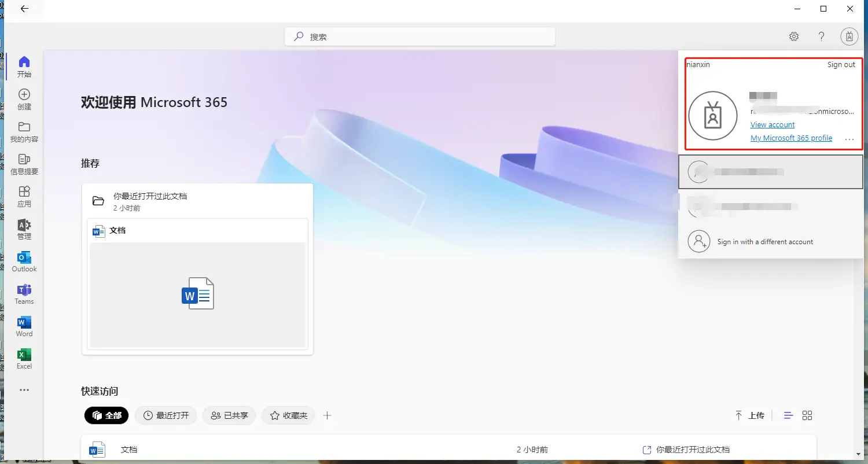Open the help menu via the question mark

pos(821,36)
